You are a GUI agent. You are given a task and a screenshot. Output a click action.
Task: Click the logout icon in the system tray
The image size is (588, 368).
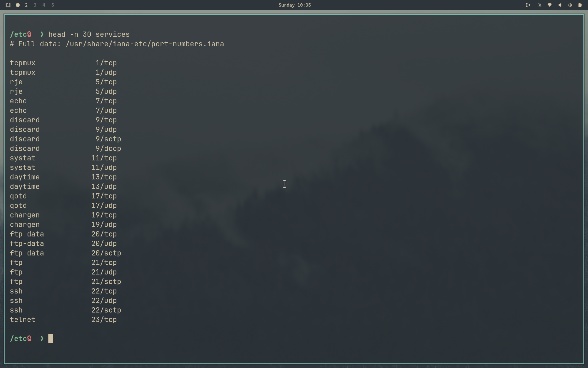click(x=528, y=5)
